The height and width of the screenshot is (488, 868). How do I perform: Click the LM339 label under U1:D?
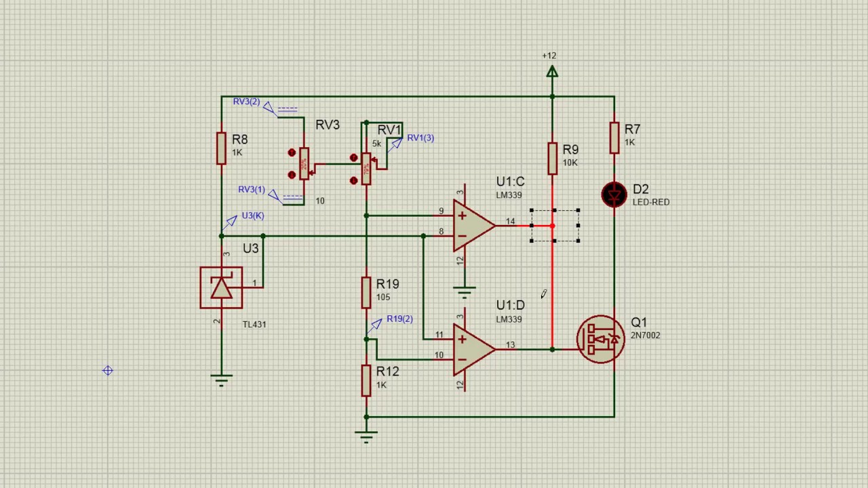click(509, 319)
